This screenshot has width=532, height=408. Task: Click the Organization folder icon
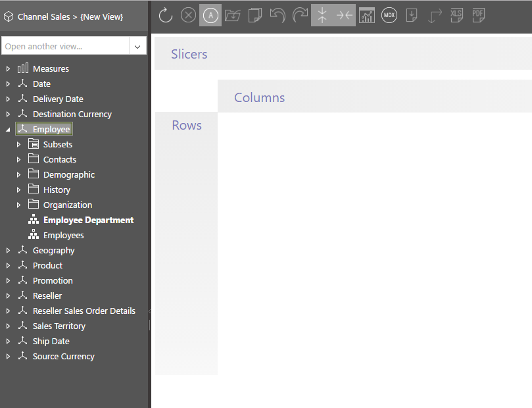click(34, 204)
